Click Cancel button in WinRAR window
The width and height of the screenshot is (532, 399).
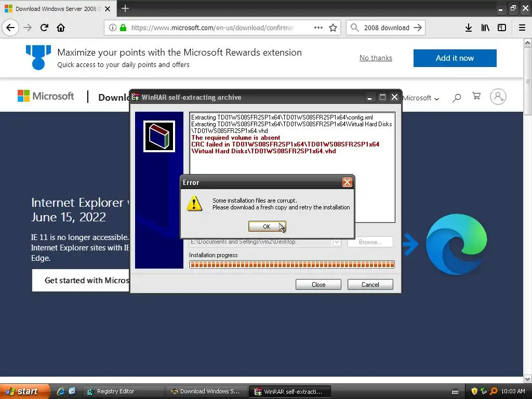[x=370, y=284]
